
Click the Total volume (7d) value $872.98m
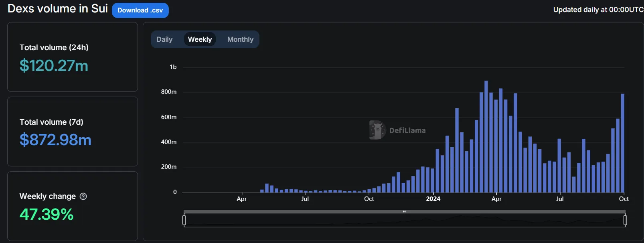point(55,140)
